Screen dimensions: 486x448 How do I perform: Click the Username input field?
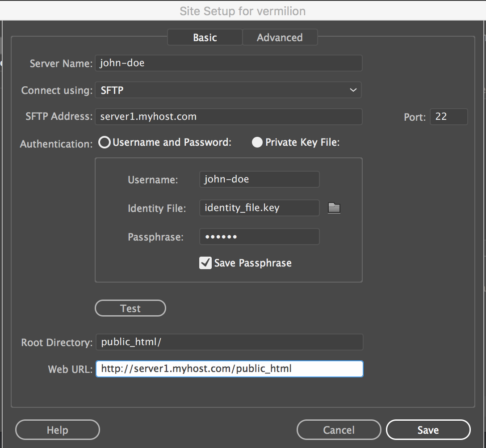(259, 179)
